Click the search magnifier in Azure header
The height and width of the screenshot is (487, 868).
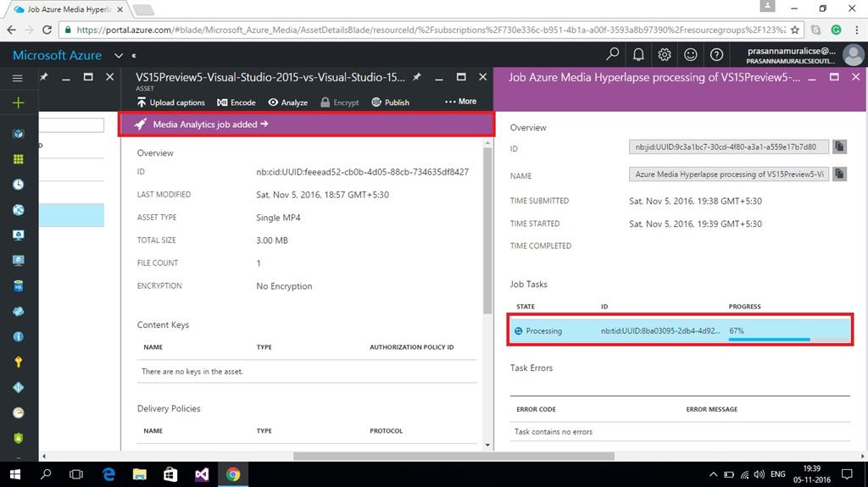tap(612, 54)
